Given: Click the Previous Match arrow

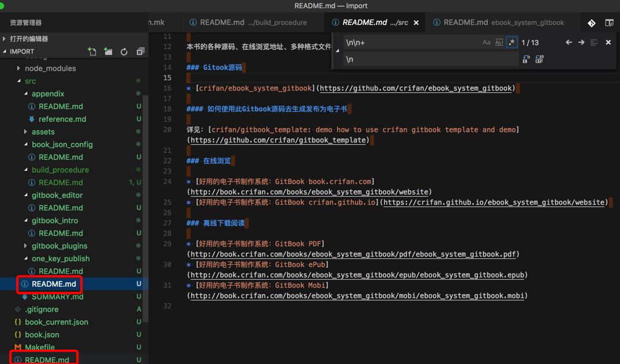Looking at the screenshot, I should click(x=569, y=42).
